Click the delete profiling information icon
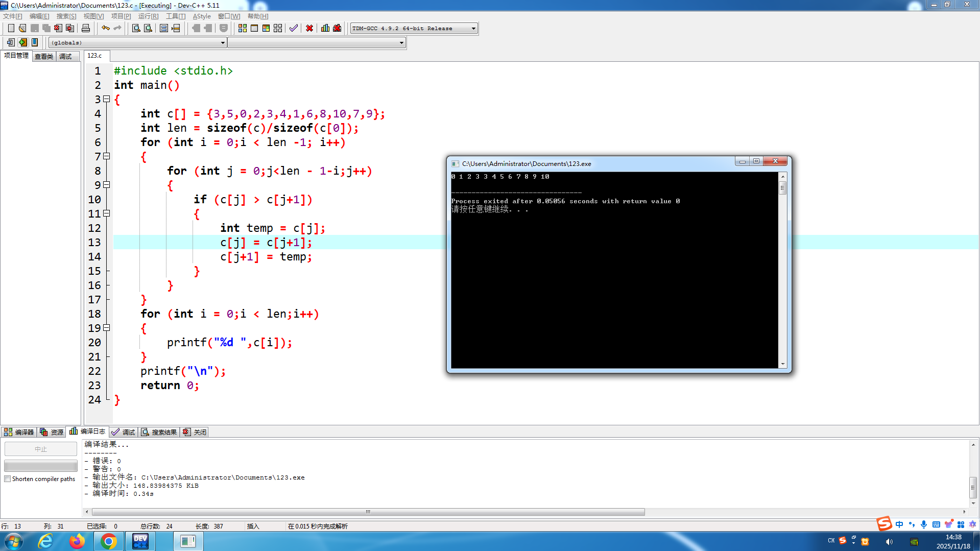The image size is (980, 551). point(337,28)
